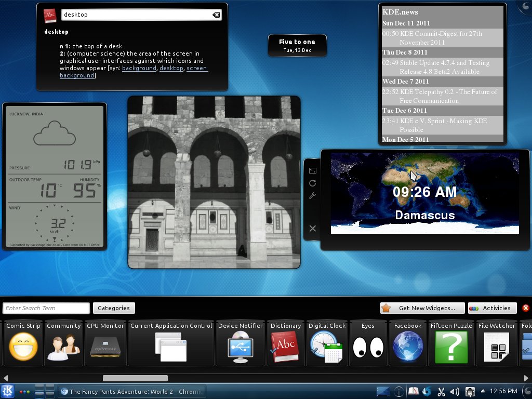532x399 pixels.
Task: Follow the 'background' synonym link
Action: (x=139, y=68)
